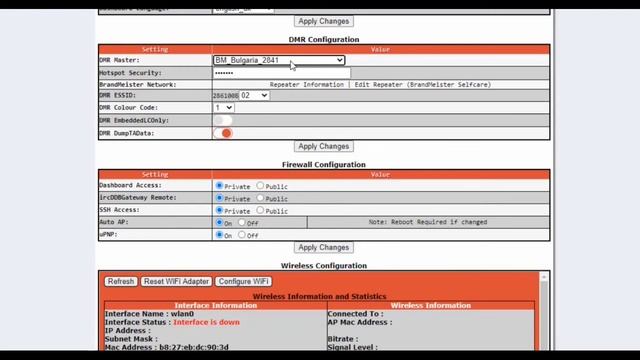Open the DMR ESSID dropdown
The image size is (640, 360).
click(x=254, y=96)
